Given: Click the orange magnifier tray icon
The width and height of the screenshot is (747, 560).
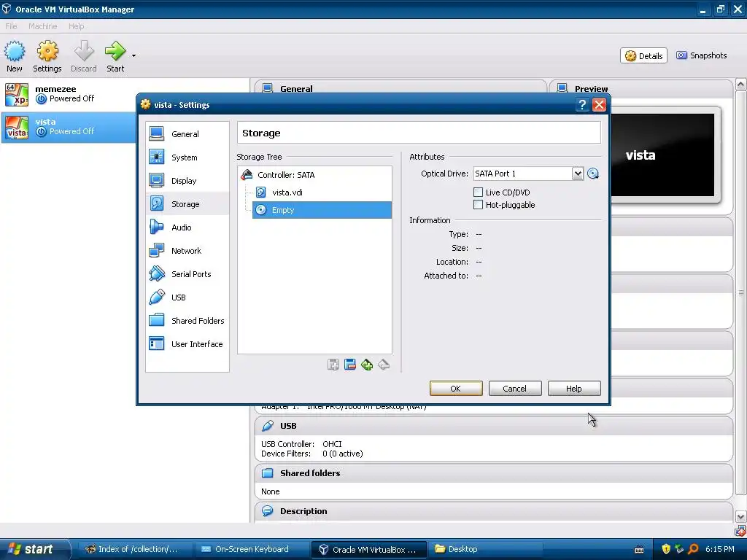Looking at the screenshot, I should 694,549.
